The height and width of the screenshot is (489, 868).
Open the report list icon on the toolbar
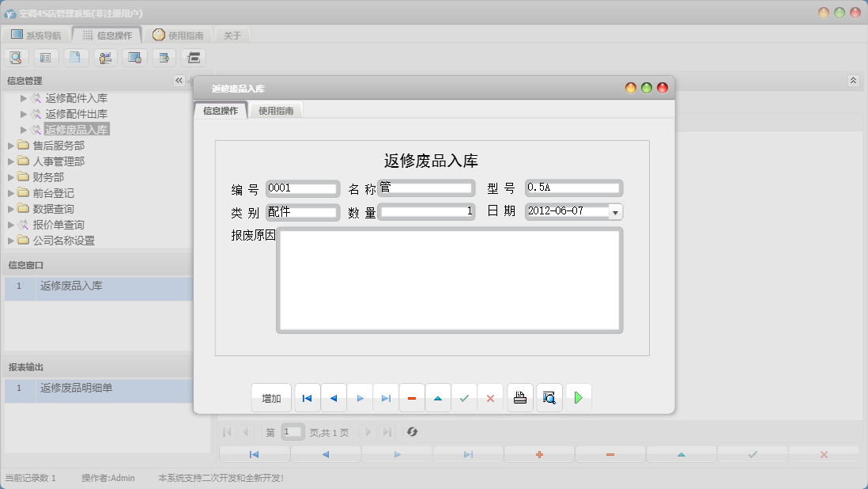[46, 57]
